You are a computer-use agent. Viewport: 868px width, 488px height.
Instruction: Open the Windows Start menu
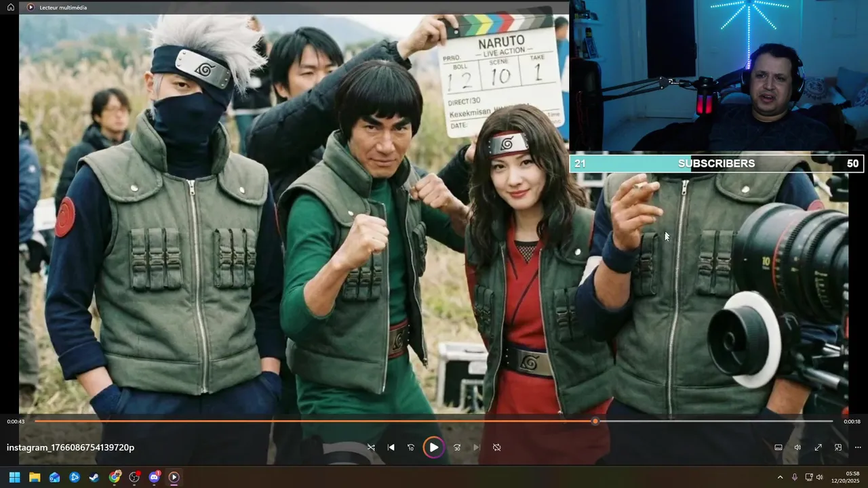click(14, 477)
